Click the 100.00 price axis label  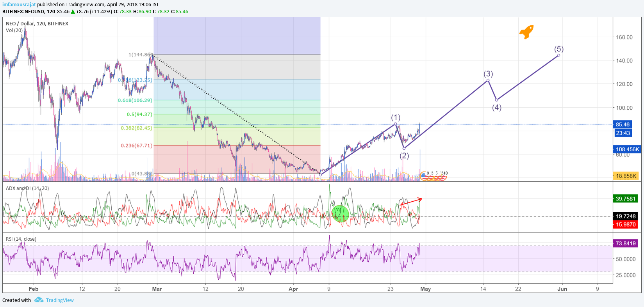point(624,108)
